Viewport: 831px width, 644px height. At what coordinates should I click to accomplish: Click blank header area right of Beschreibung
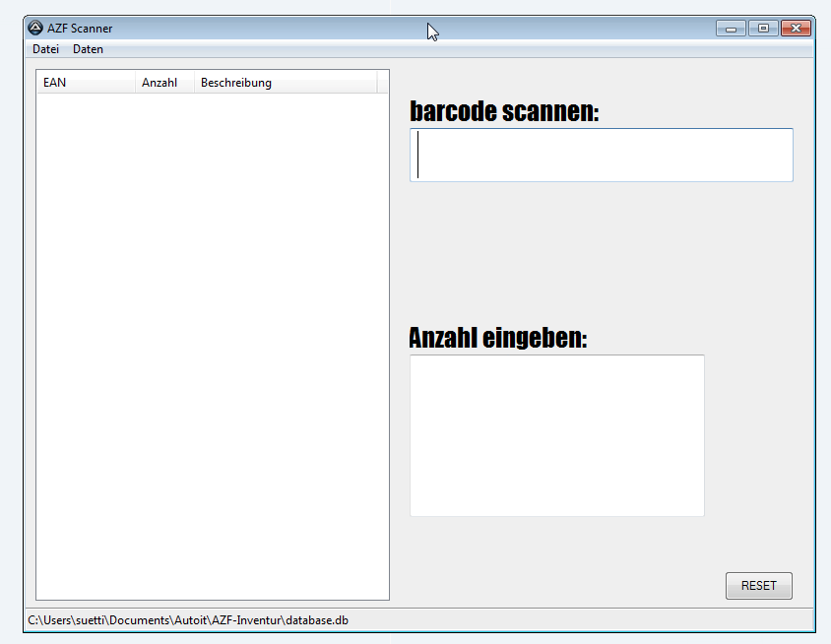click(x=383, y=83)
